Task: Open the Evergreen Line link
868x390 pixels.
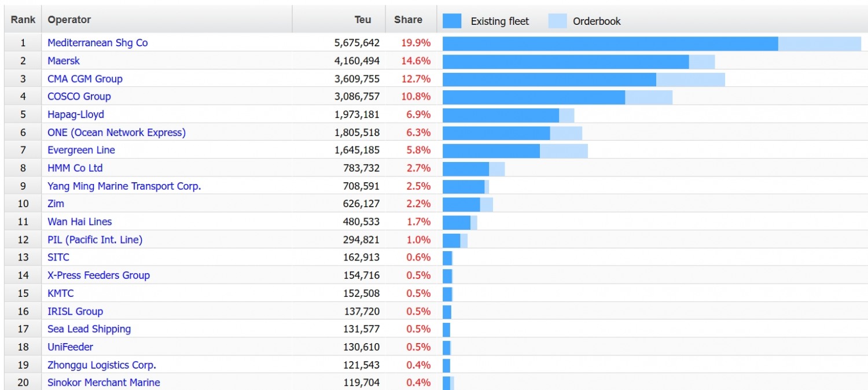Action: coord(81,150)
